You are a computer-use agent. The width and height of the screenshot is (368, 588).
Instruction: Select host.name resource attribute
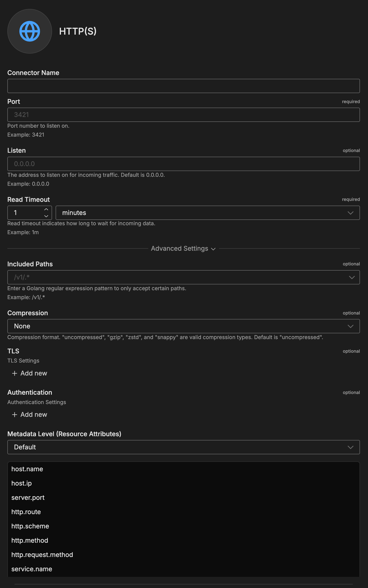point(27,469)
